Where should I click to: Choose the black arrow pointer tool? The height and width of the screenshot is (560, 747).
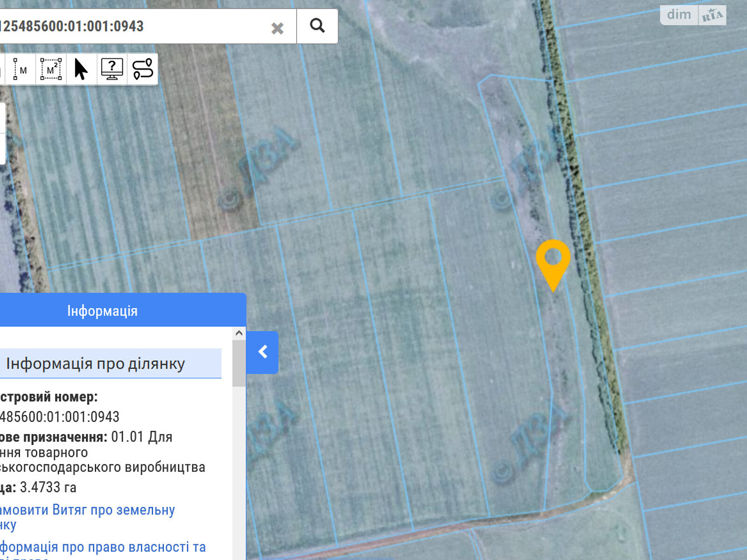(81, 70)
